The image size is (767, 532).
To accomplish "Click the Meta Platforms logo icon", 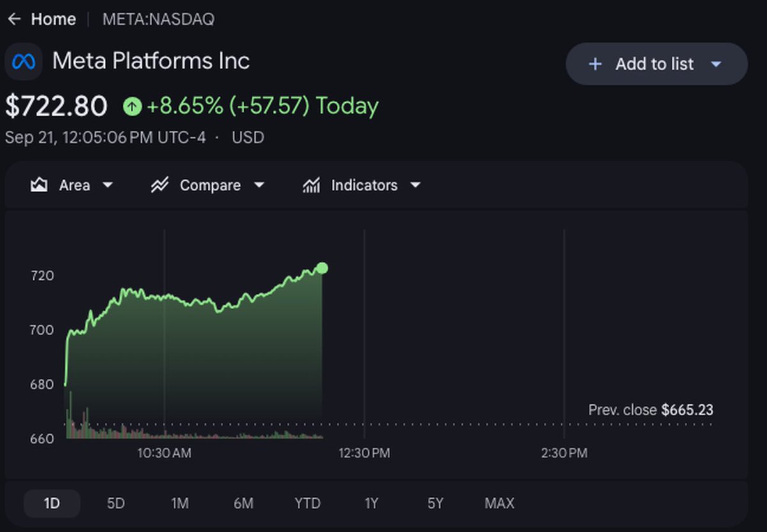I will click(x=24, y=62).
